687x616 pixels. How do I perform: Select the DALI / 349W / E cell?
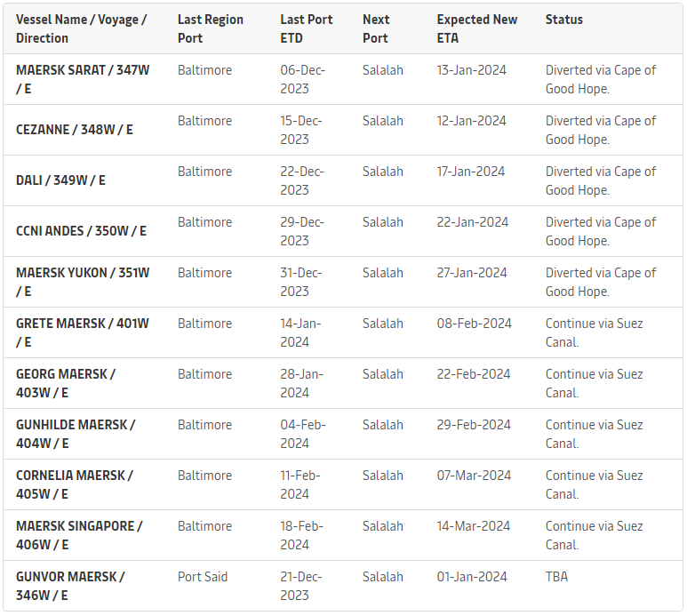point(60,180)
